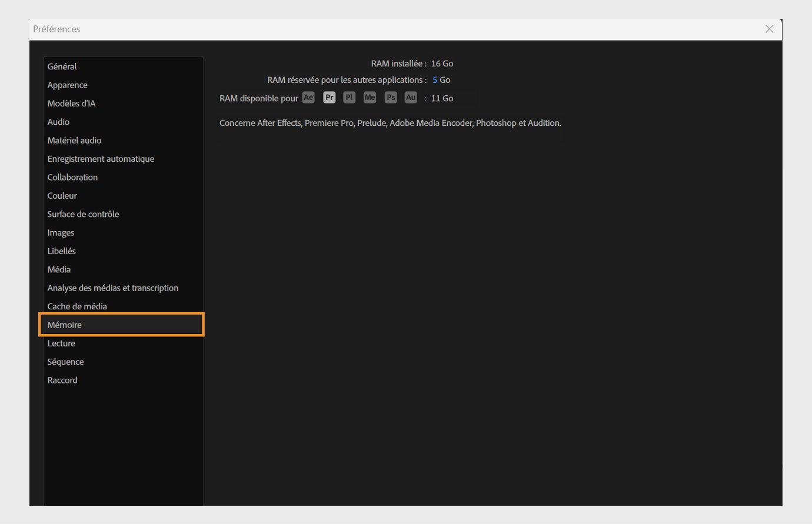The height and width of the screenshot is (524, 812).
Task: Edit the RAM réservée value of 5 Go
Action: (435, 79)
